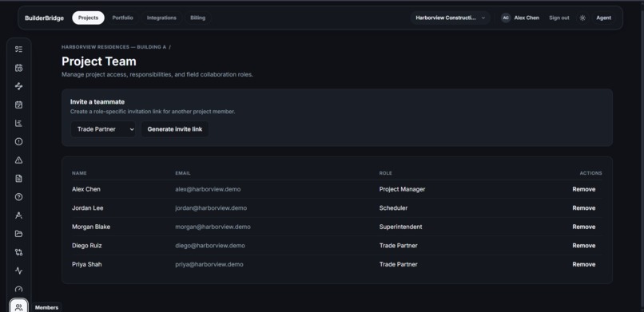Remove Jordan Lee from the team
Image resolution: width=644 pixels, height=312 pixels.
tap(583, 208)
